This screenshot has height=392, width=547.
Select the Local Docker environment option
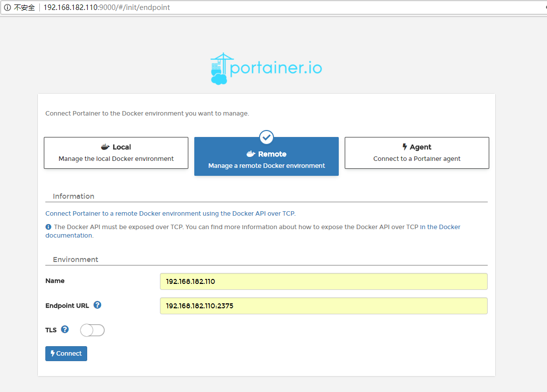[x=116, y=153]
